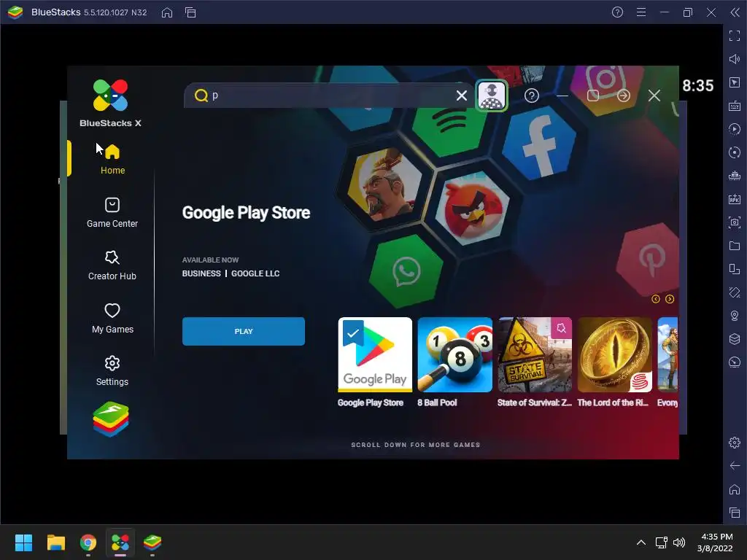Click the Android back arrow in the side toolbar
The width and height of the screenshot is (747, 560).
[x=735, y=466]
